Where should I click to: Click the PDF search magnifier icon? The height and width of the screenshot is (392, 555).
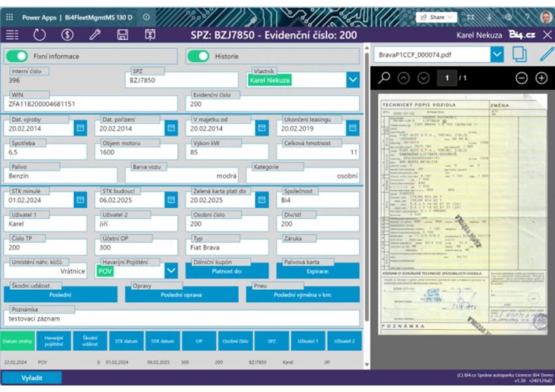pyautogui.click(x=384, y=78)
